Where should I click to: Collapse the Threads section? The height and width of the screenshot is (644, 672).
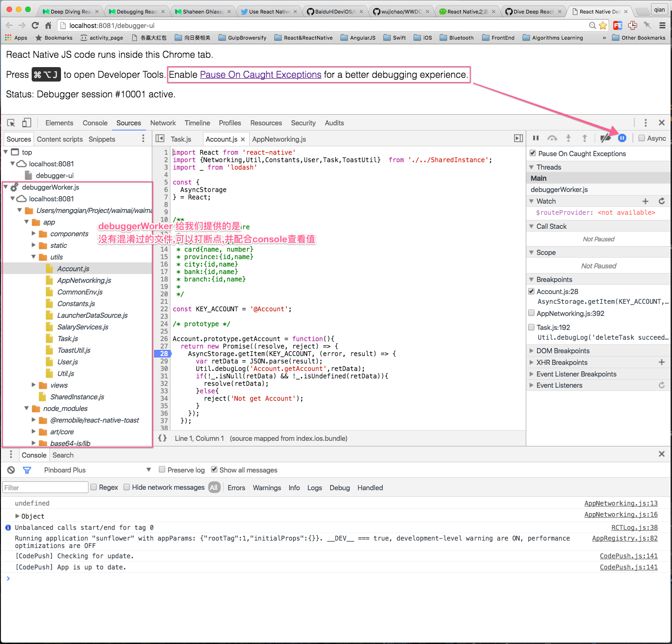tap(531, 167)
